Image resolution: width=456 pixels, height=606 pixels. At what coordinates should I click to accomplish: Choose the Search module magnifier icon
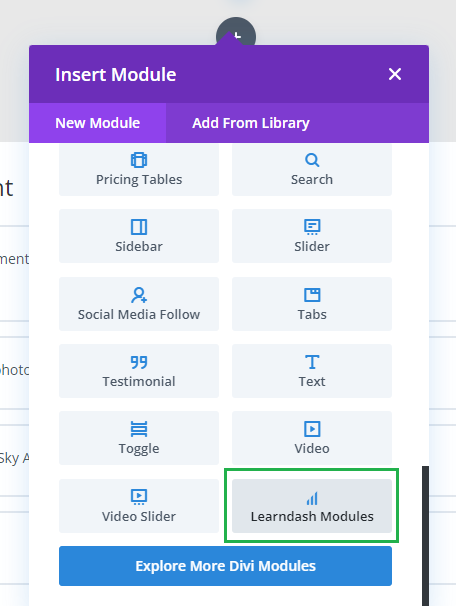point(312,160)
